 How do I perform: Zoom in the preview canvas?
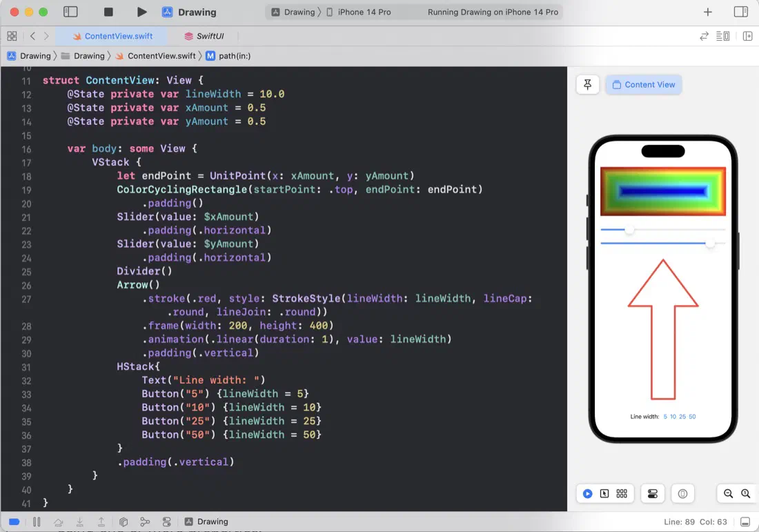[745, 494]
